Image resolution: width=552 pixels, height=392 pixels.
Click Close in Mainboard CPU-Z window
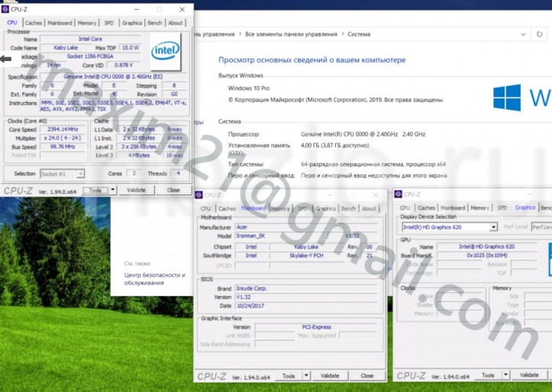(366, 375)
